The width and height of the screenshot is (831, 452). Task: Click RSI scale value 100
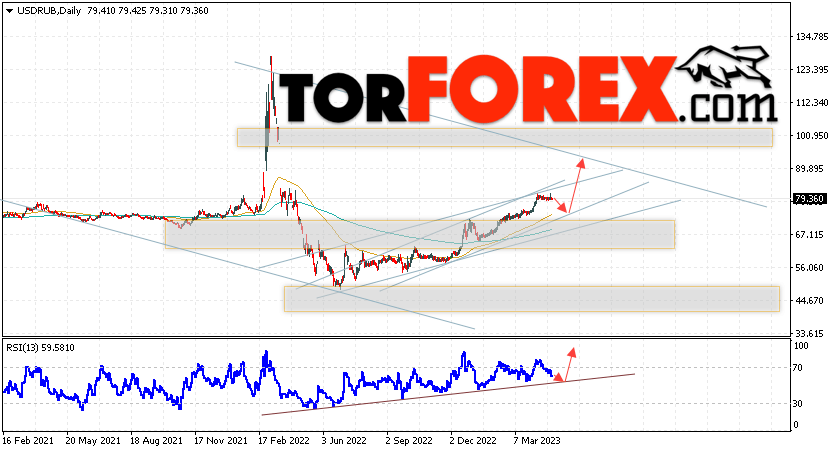click(802, 346)
